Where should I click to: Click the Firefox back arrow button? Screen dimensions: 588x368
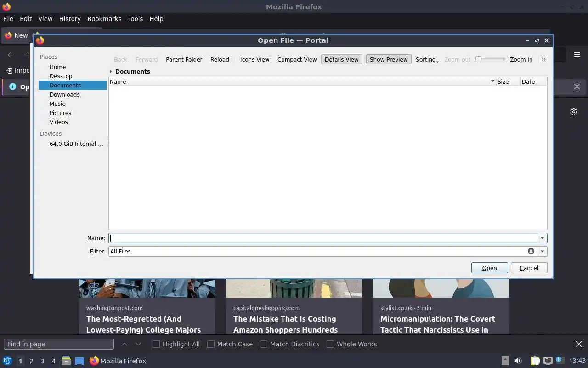coord(11,55)
